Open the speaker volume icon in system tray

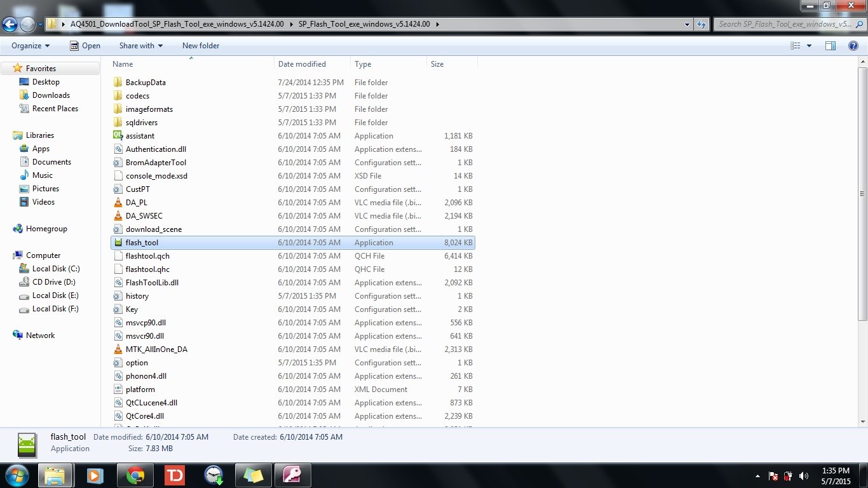point(802,475)
